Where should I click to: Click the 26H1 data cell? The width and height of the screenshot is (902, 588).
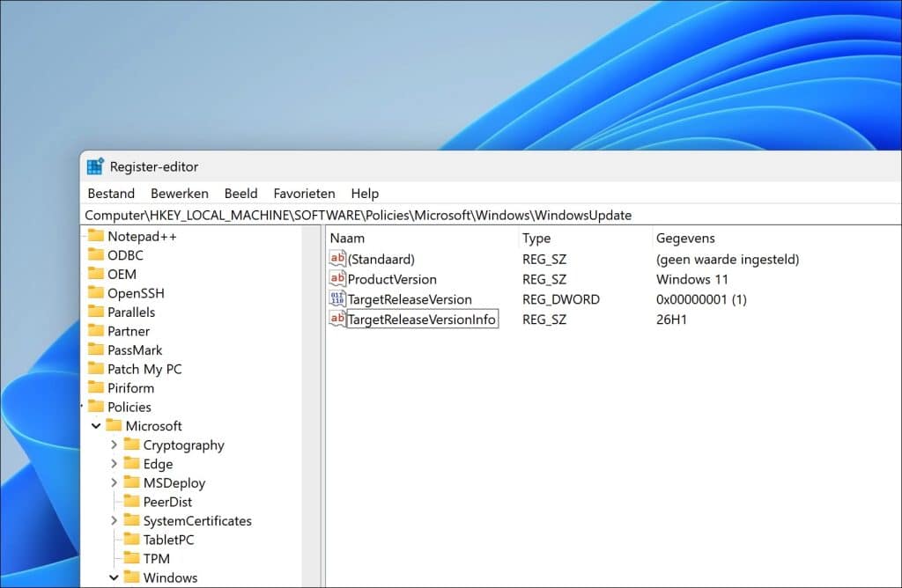click(671, 320)
